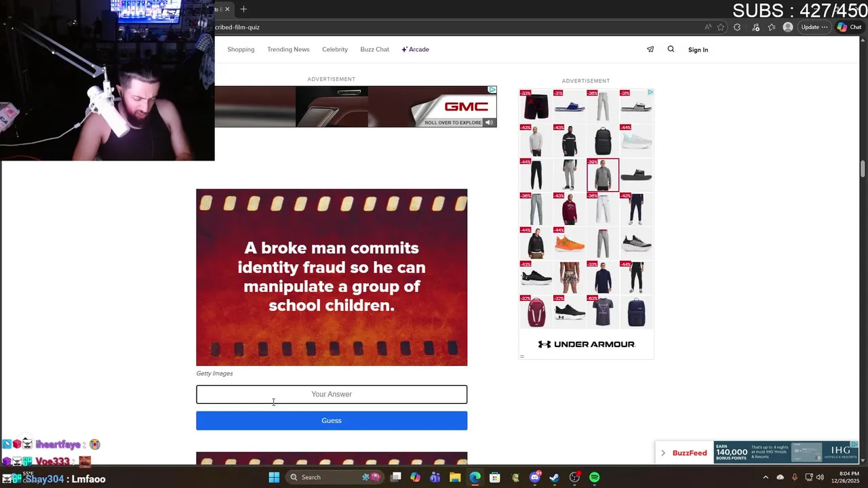Open Task View in taskbar
The image size is (868, 488).
(396, 477)
